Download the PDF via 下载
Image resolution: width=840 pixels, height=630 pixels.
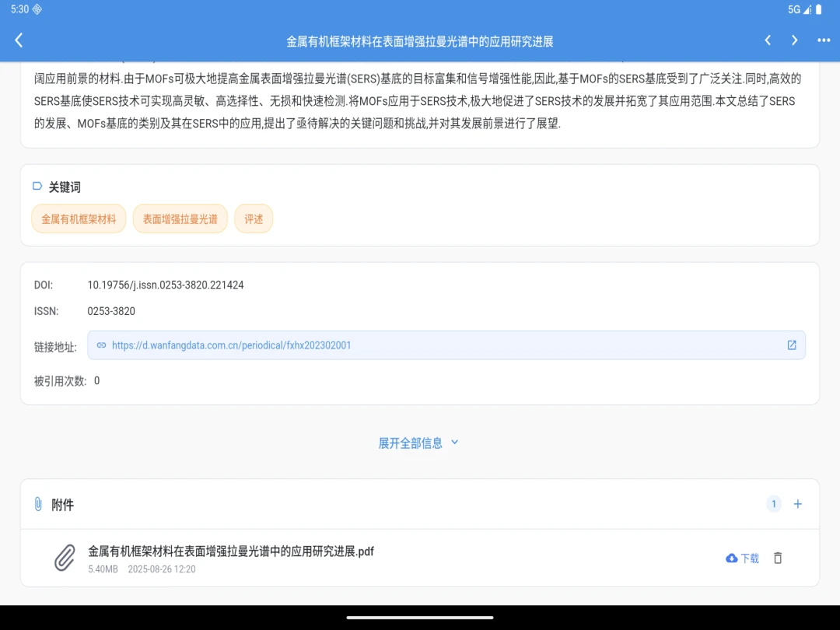[x=743, y=558]
